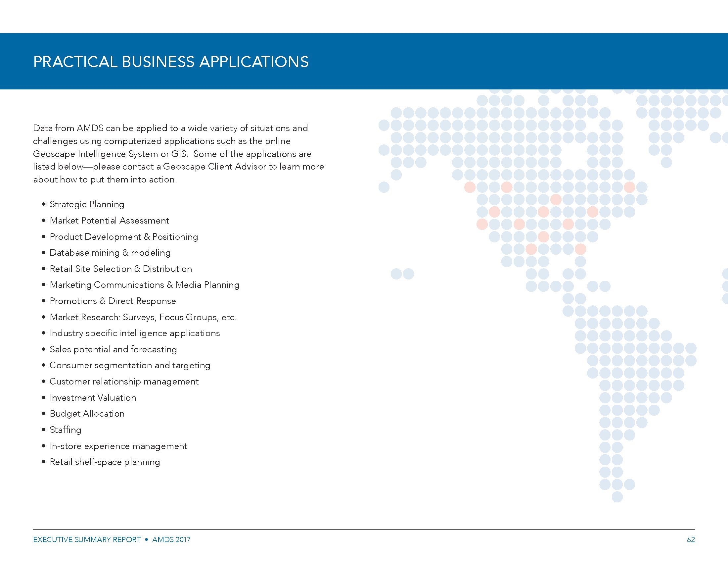The height and width of the screenshot is (563, 728).
Task: Click 'Database mining & modeling' item
Action: coord(110,253)
